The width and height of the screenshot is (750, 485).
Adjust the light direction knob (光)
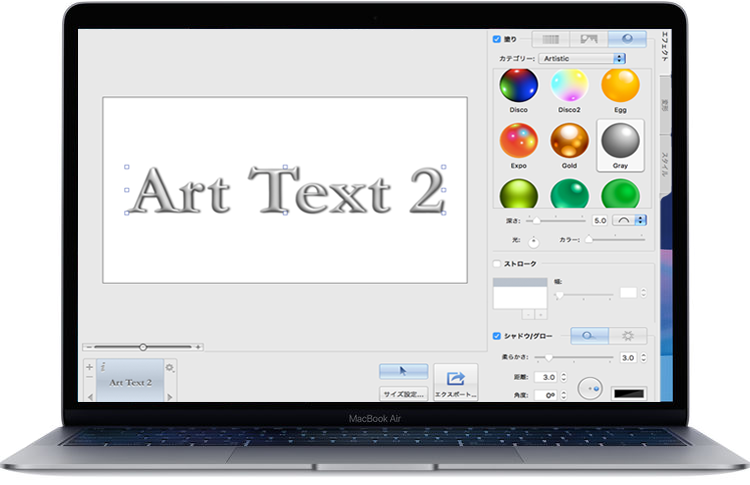coord(533,242)
